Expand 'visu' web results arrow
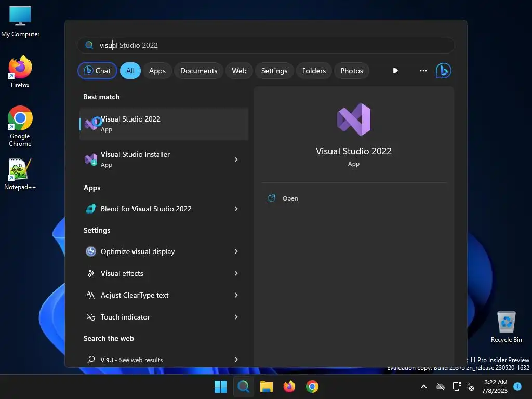The height and width of the screenshot is (399, 532). click(x=236, y=360)
